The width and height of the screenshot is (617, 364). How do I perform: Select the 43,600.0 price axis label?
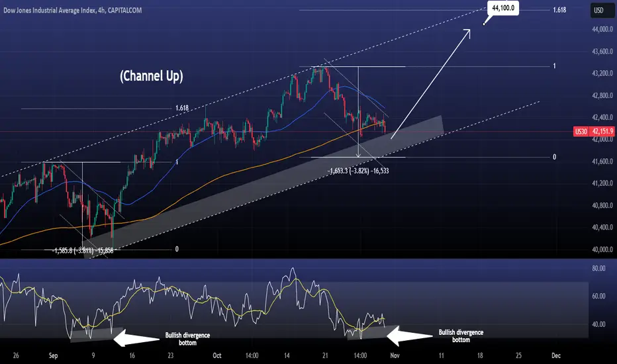(x=602, y=51)
